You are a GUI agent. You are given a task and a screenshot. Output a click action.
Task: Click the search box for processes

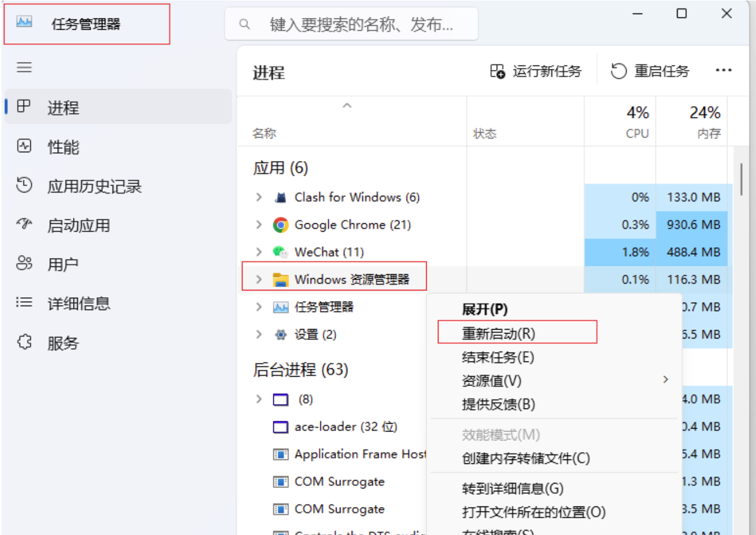point(361,25)
